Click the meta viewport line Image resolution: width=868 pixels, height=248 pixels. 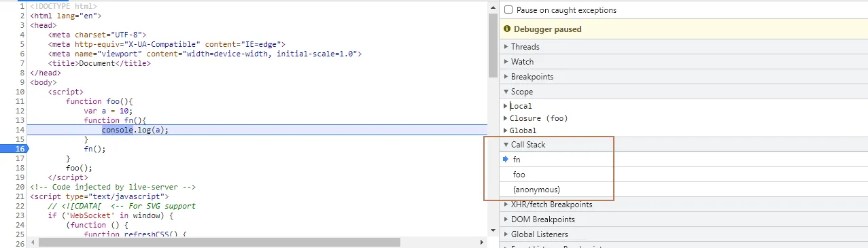[x=205, y=54]
